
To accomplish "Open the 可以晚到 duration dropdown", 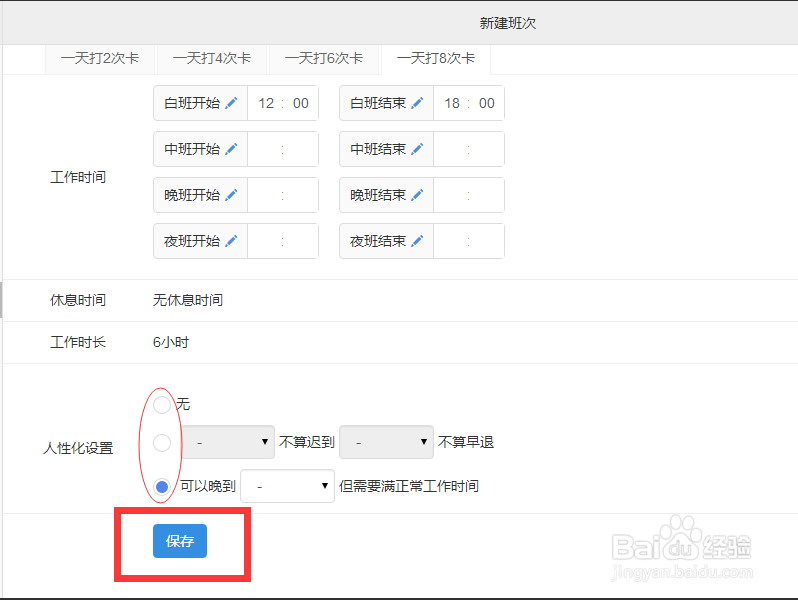I will click(288, 486).
